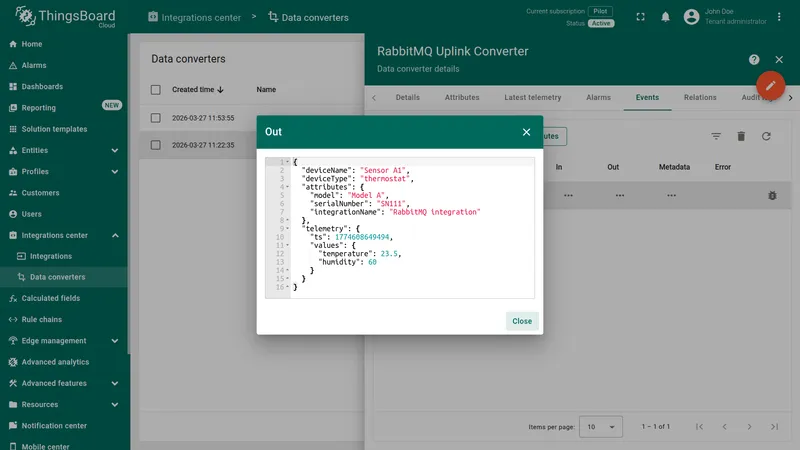Click Data converters breadcrumb
This screenshot has width=800, height=450.
pyautogui.click(x=309, y=17)
